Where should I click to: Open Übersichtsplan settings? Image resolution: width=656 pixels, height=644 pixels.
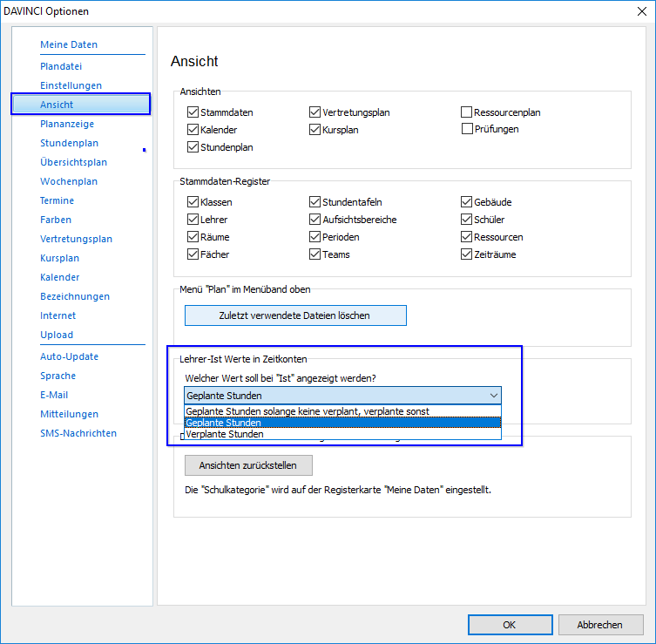coord(73,162)
